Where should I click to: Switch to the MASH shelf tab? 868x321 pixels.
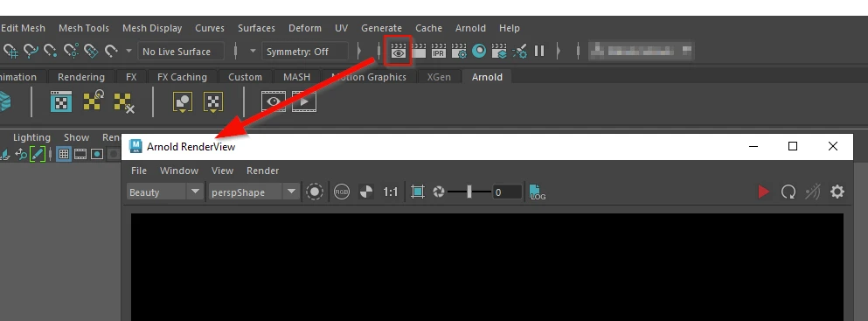tap(296, 77)
